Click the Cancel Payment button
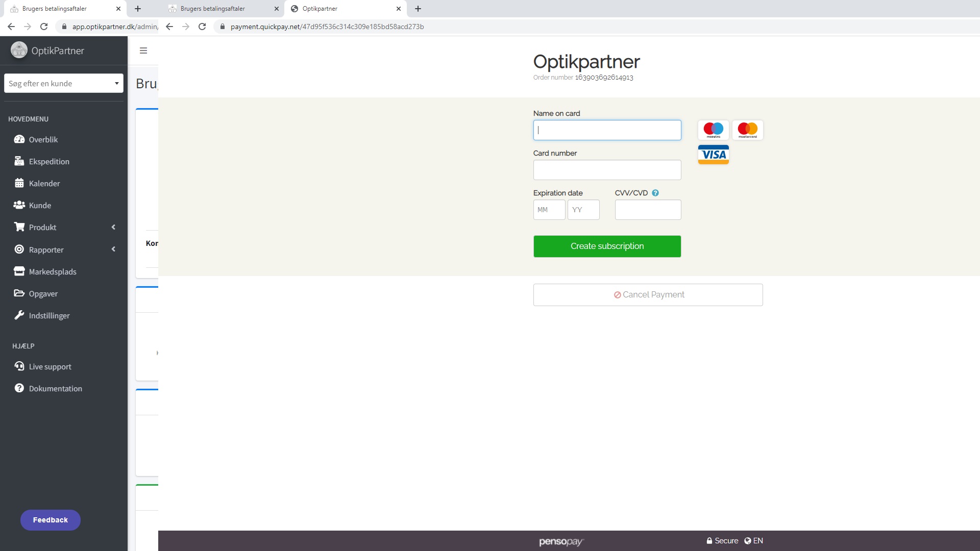This screenshot has height=551, width=980. [648, 295]
